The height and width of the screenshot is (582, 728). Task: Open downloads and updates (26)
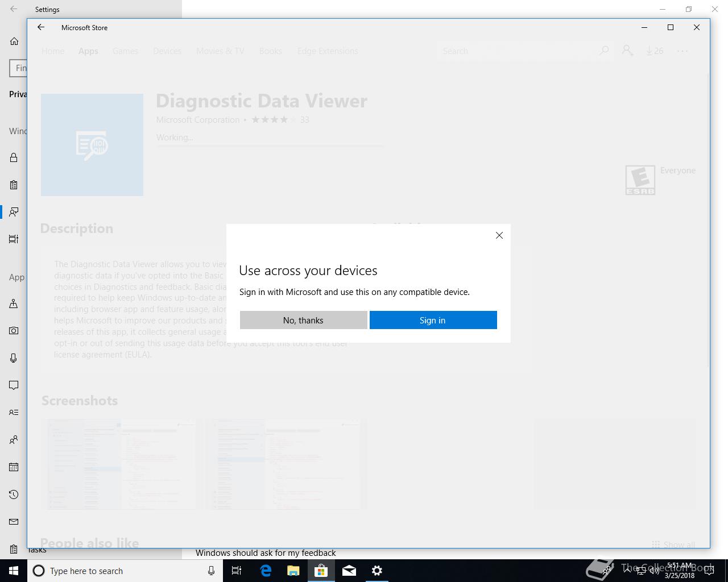[655, 51]
